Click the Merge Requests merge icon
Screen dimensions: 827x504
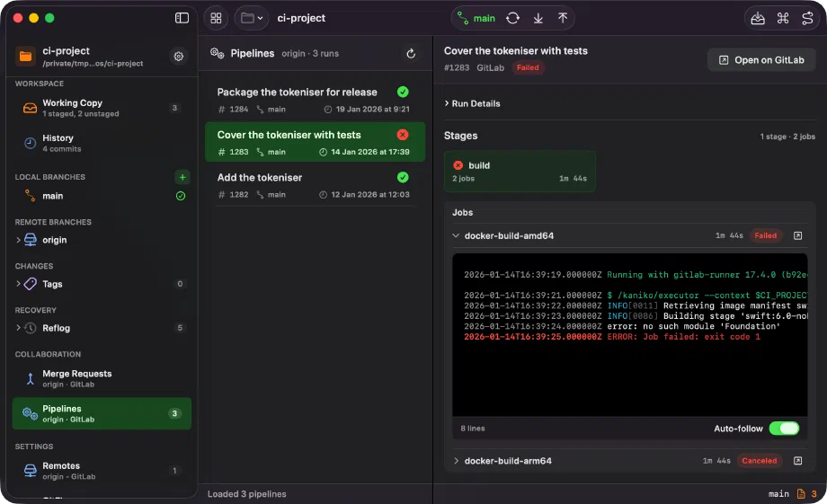pyautogui.click(x=30, y=378)
